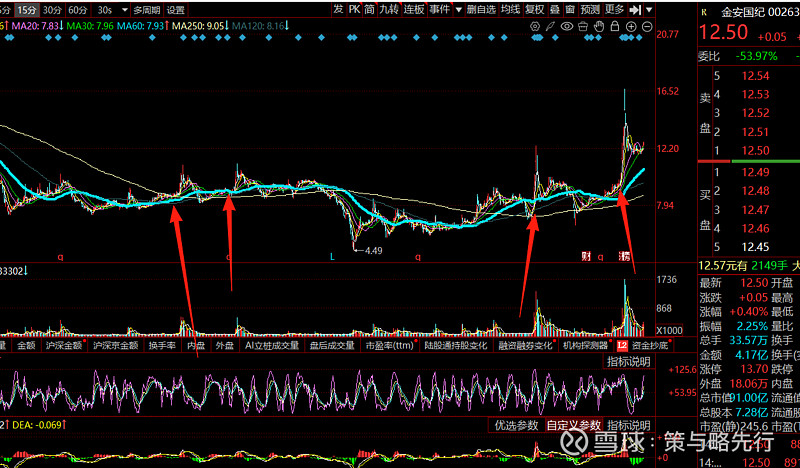Expand the rightmost toolbar dropdown arrow

point(649,10)
